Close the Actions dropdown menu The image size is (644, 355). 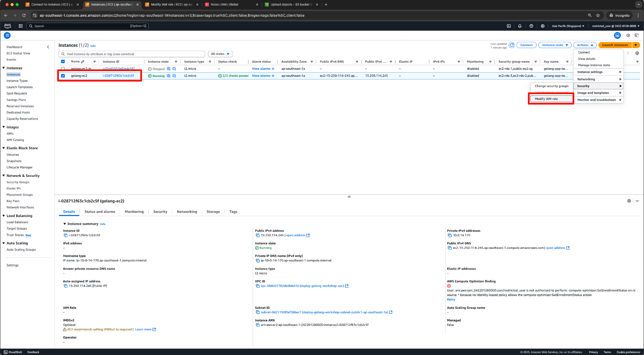(x=585, y=45)
